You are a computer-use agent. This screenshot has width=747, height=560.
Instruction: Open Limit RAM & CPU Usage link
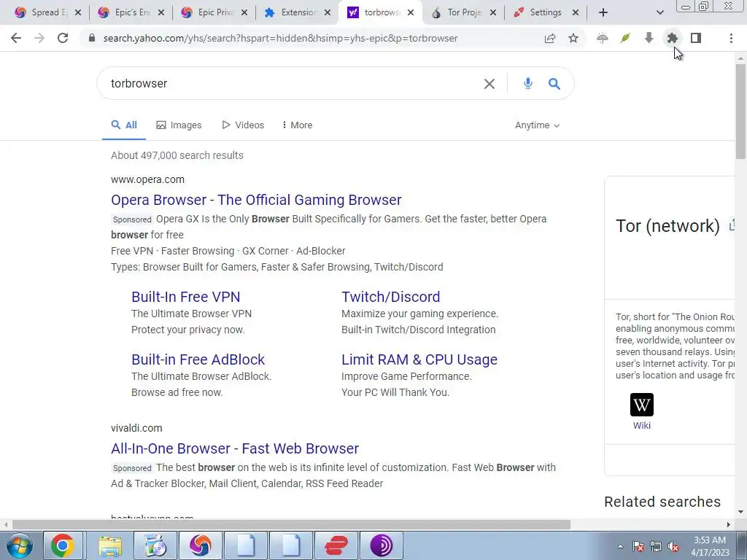tap(419, 359)
